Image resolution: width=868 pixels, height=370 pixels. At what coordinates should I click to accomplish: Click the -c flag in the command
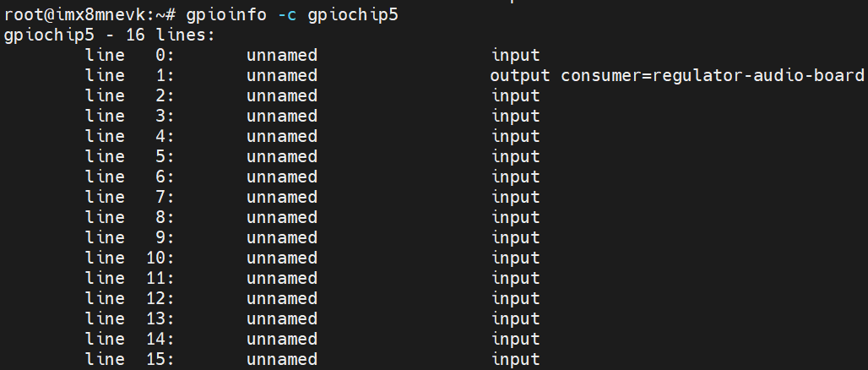(x=287, y=16)
